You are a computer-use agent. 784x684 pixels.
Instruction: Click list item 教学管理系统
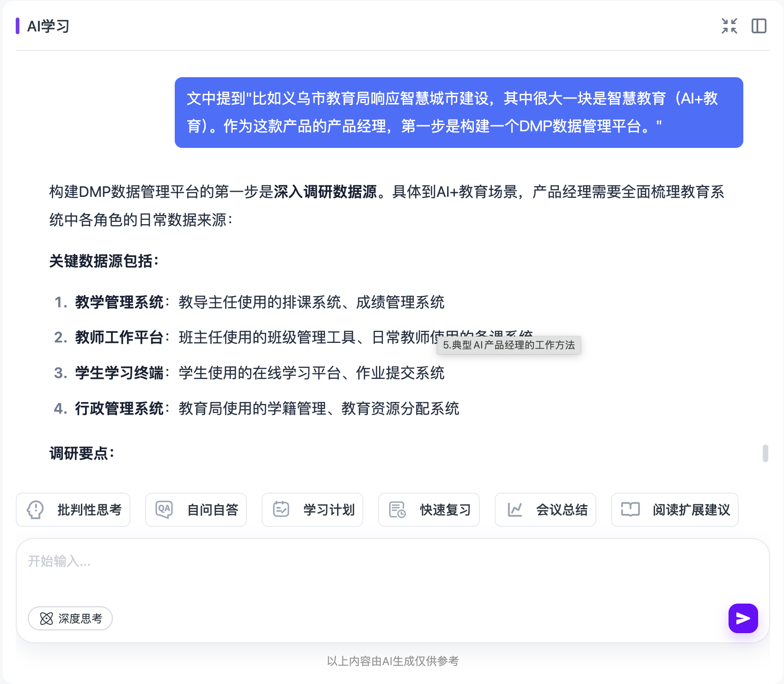[x=249, y=302]
